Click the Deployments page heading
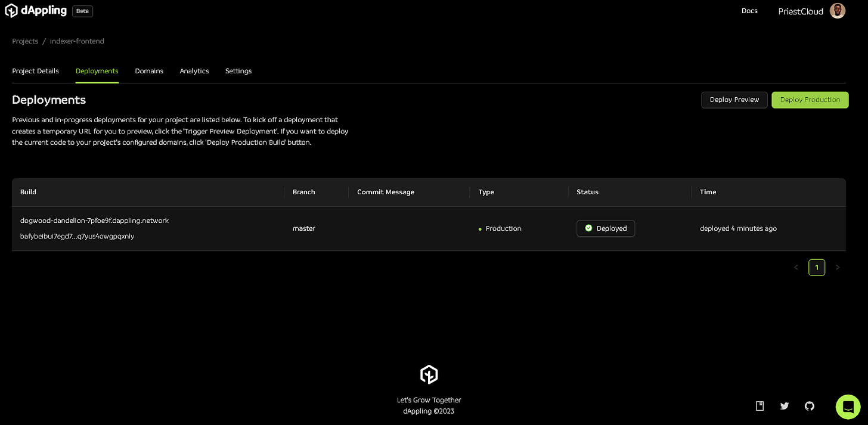The image size is (868, 425). (49, 100)
